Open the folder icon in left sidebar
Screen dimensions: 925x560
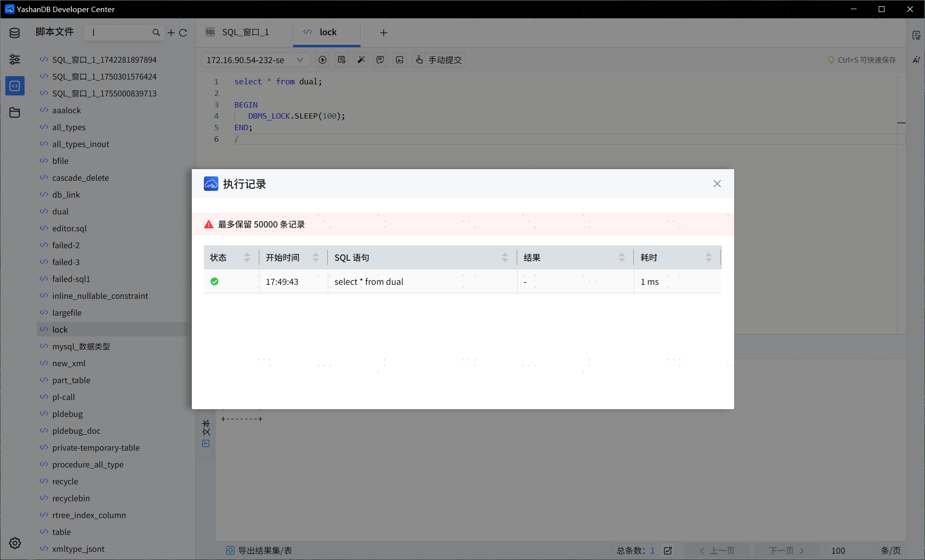pos(14,112)
